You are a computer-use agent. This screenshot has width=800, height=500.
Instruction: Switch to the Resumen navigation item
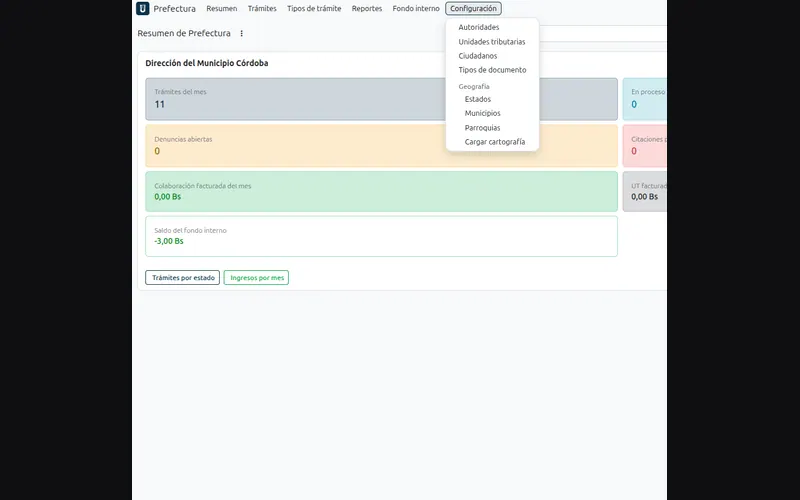(x=221, y=8)
